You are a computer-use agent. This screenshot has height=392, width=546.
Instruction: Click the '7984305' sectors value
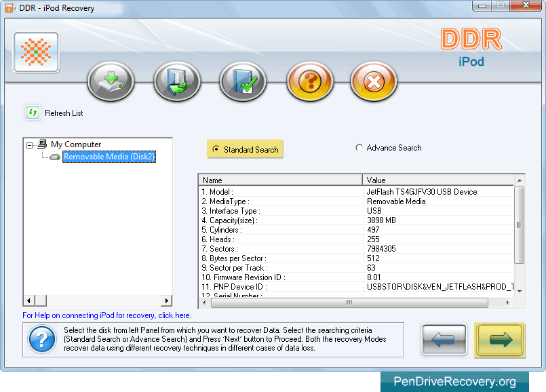[x=381, y=249]
